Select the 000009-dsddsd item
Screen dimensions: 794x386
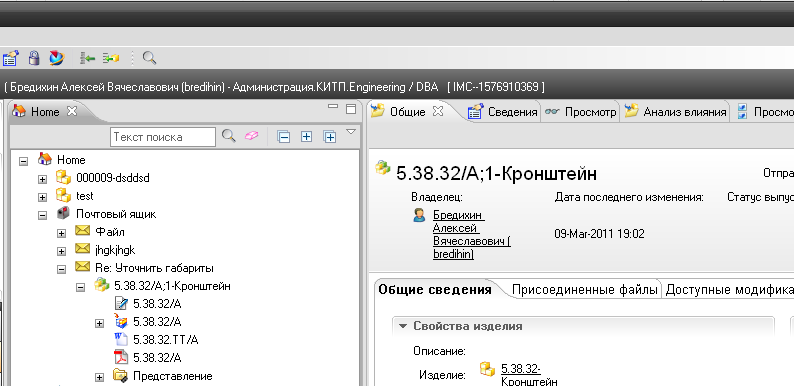coord(112,178)
